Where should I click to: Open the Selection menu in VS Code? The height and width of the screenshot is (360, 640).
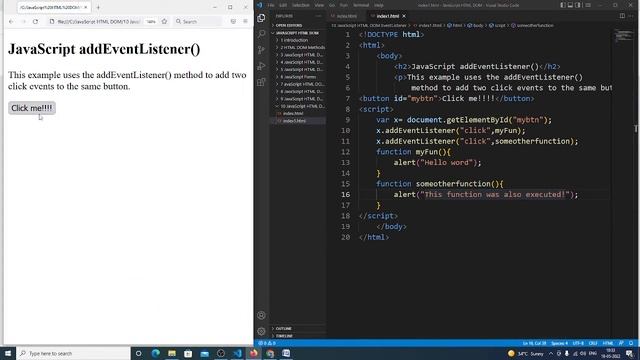click(301, 5)
